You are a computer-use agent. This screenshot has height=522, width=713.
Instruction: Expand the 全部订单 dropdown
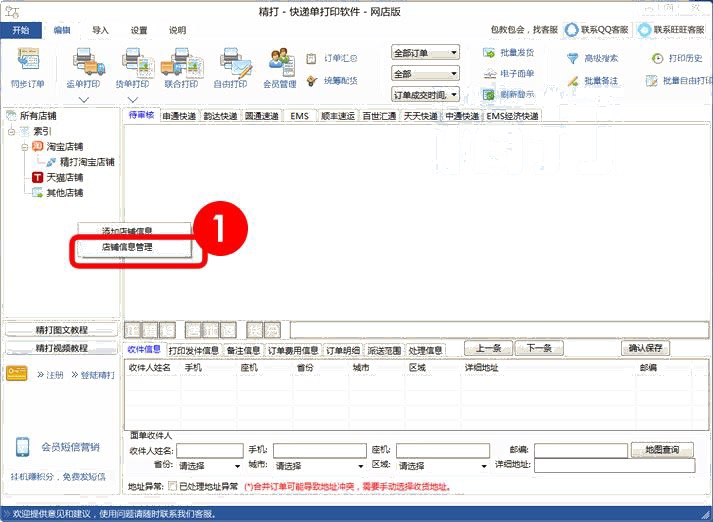425,53
